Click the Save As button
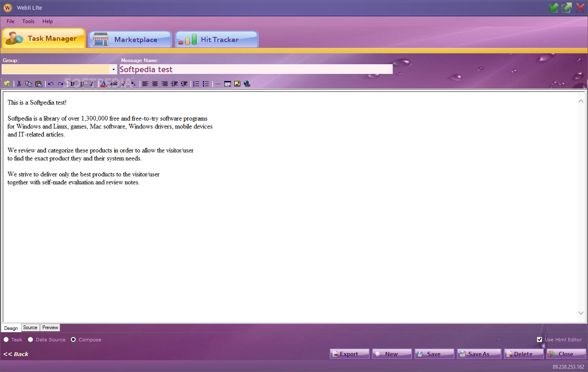This screenshot has height=372, width=588. point(479,354)
